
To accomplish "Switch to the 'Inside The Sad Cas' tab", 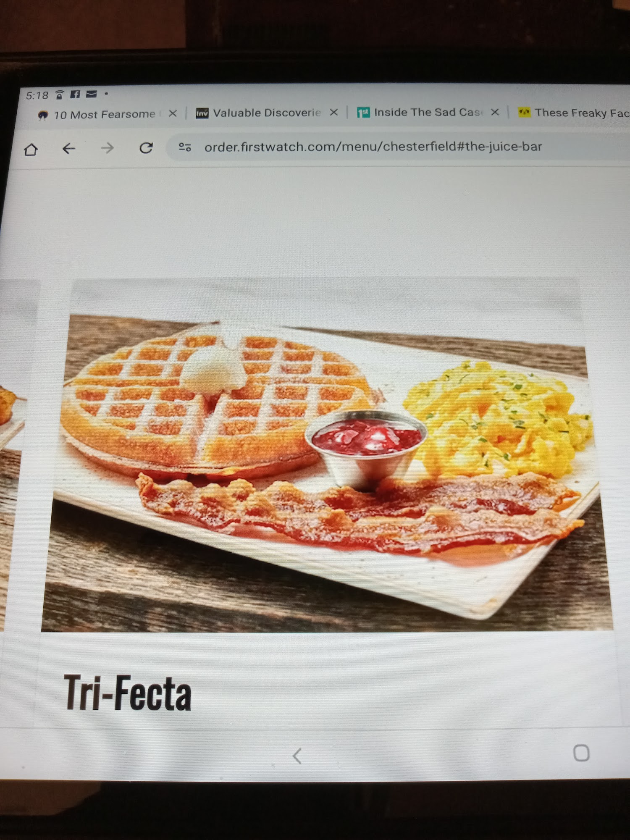I will [x=420, y=112].
